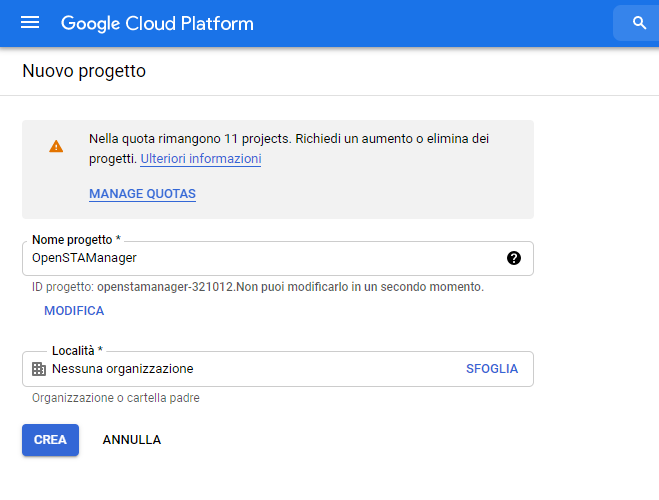Click the Google Cloud Platform logo

click(157, 23)
